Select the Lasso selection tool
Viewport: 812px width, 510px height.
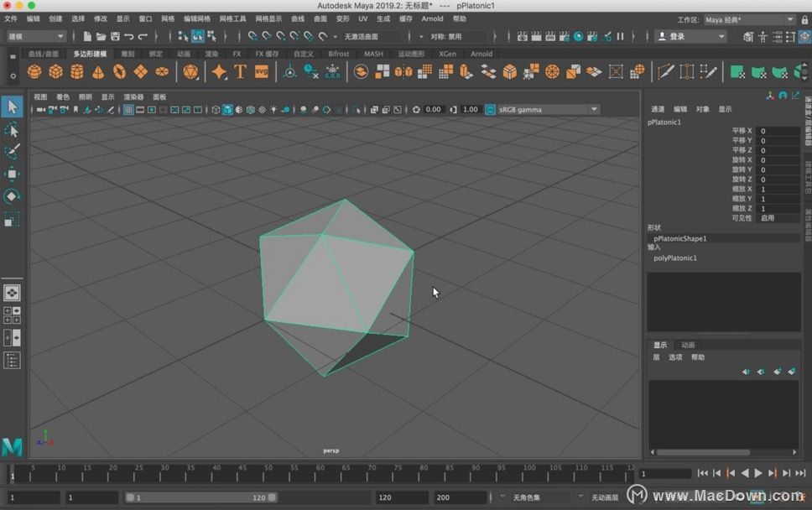coord(12,129)
